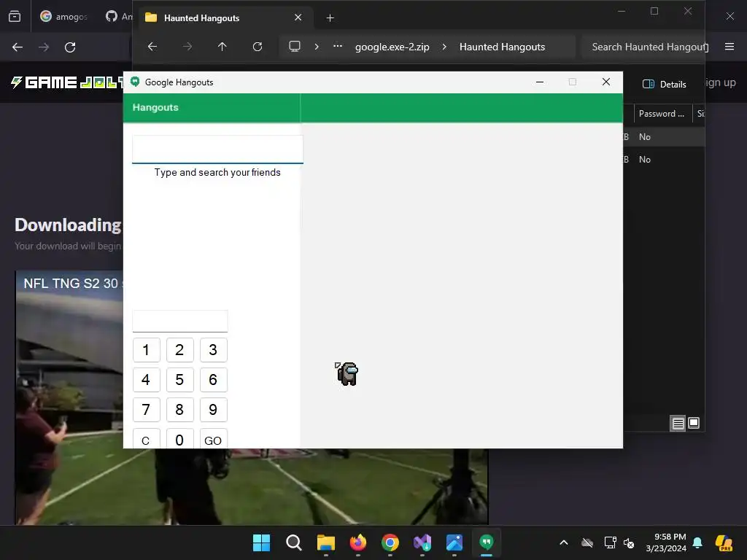Go forward in the browser window
The image size is (747, 560).
click(44, 47)
